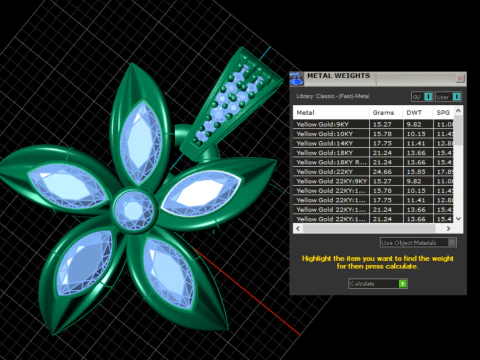The image size is (480, 360).
Task: Select the Yellow Gold:14KY row
Action: click(x=373, y=143)
